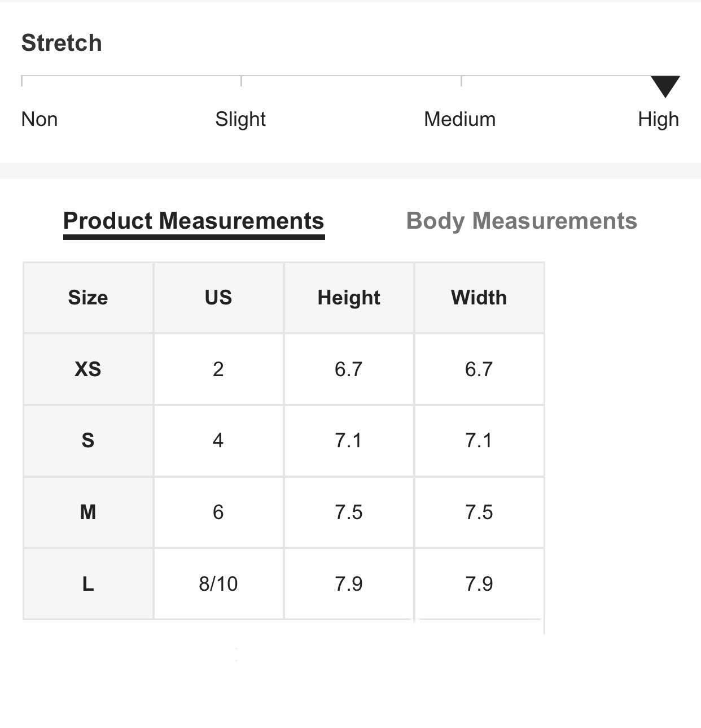This screenshot has height=728, width=701.
Task: Click the High stretch label
Action: coord(658,119)
